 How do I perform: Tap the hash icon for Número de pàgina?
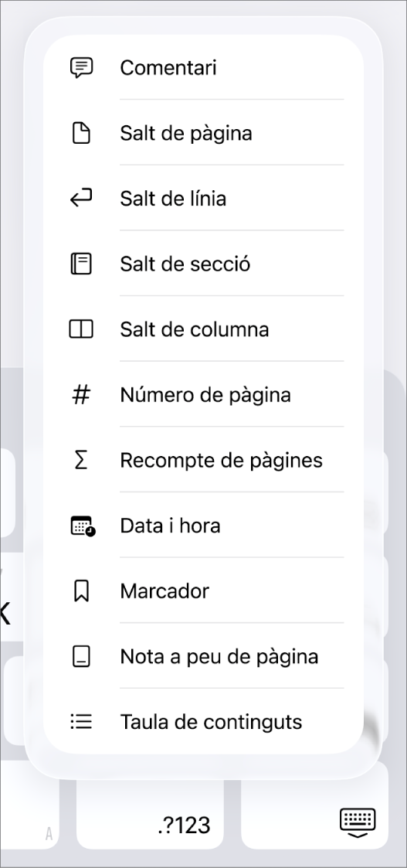coord(81,395)
